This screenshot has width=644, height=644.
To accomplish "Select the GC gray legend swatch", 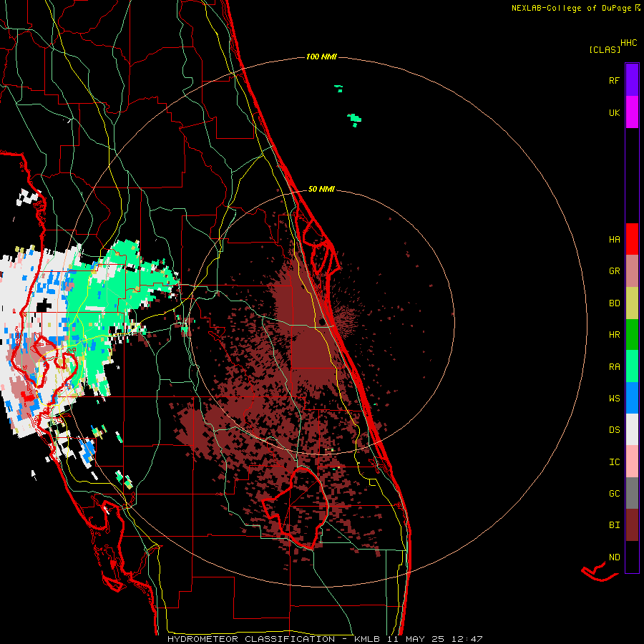I will tap(632, 493).
